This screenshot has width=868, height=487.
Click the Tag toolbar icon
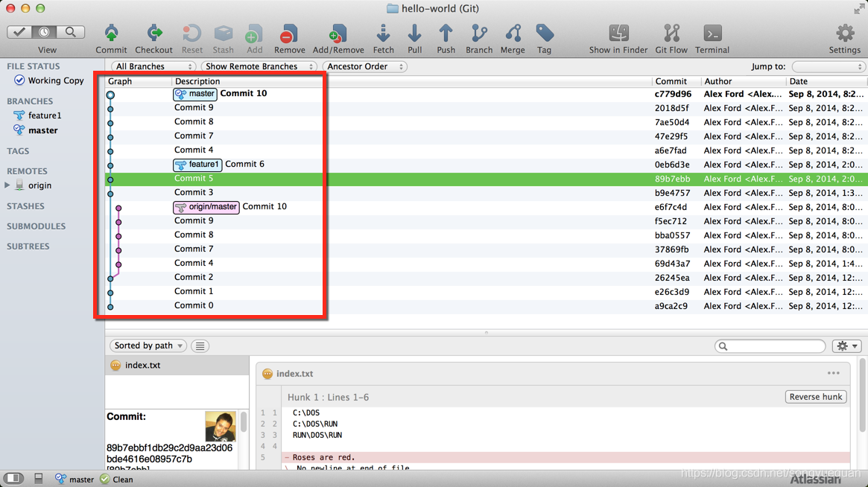544,34
